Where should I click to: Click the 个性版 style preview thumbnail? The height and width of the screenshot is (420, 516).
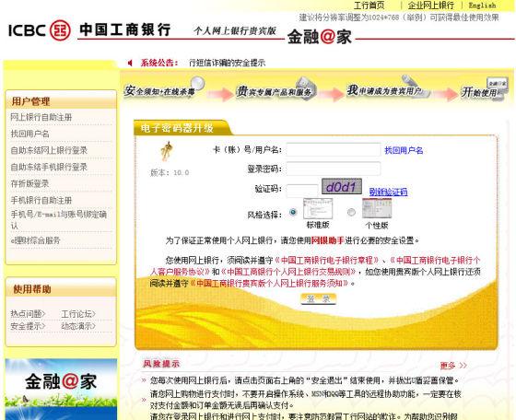coord(377,208)
